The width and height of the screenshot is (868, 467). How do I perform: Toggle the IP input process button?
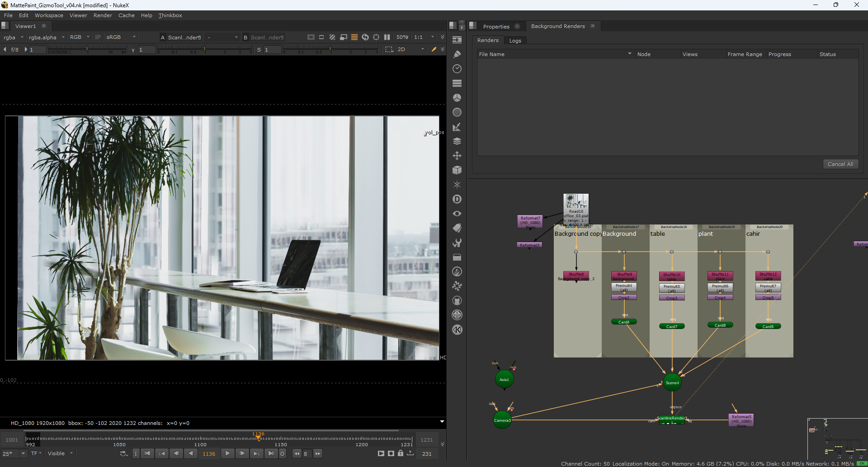[x=98, y=37]
